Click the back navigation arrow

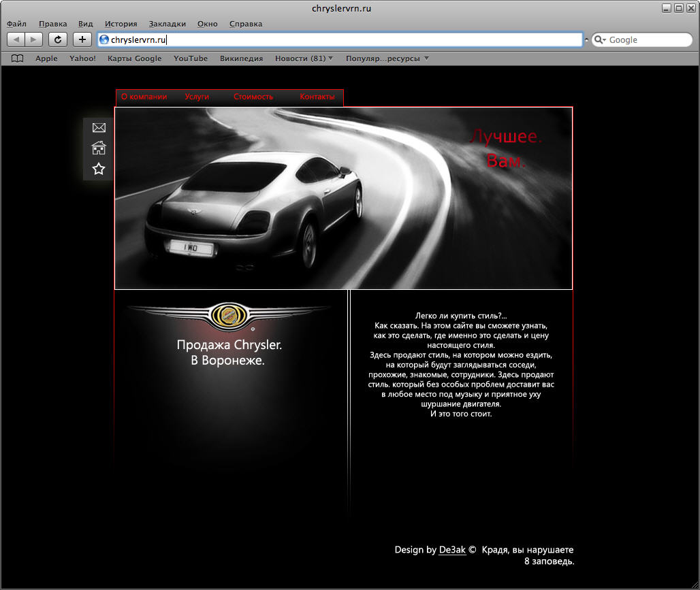[x=15, y=39]
